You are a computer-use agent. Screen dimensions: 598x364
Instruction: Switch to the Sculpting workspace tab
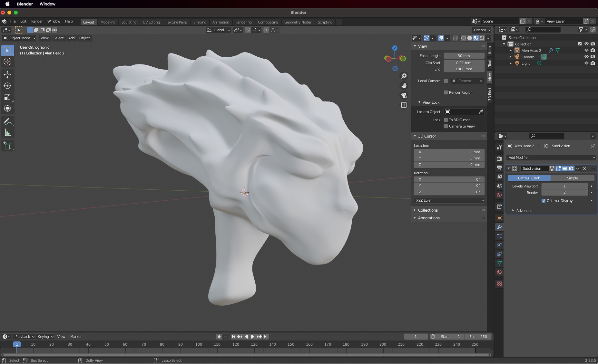click(129, 22)
